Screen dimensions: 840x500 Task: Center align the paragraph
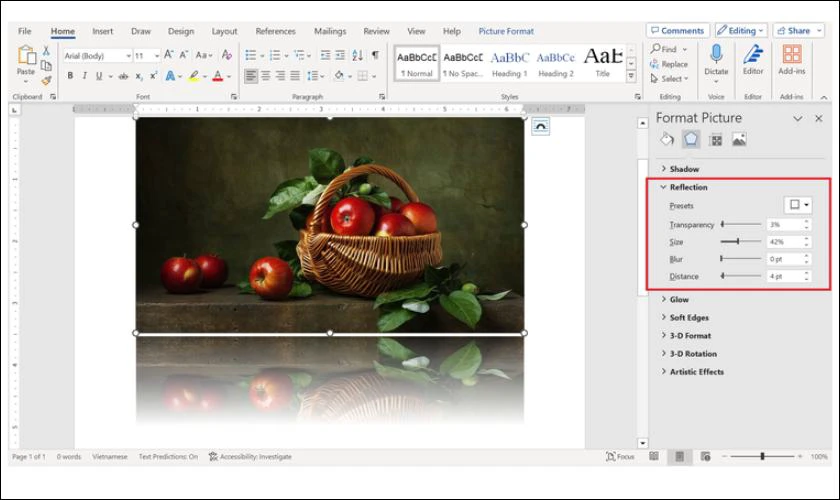(266, 76)
